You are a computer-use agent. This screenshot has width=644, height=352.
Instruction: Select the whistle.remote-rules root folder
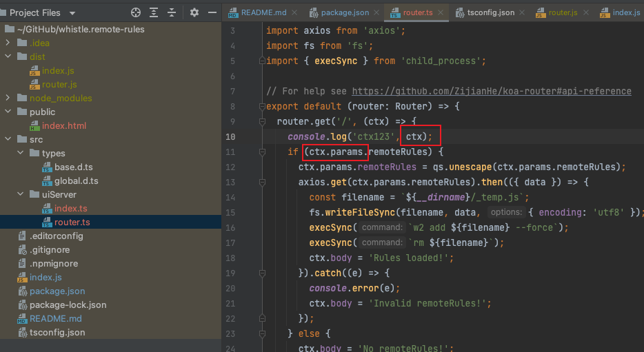[x=81, y=29]
